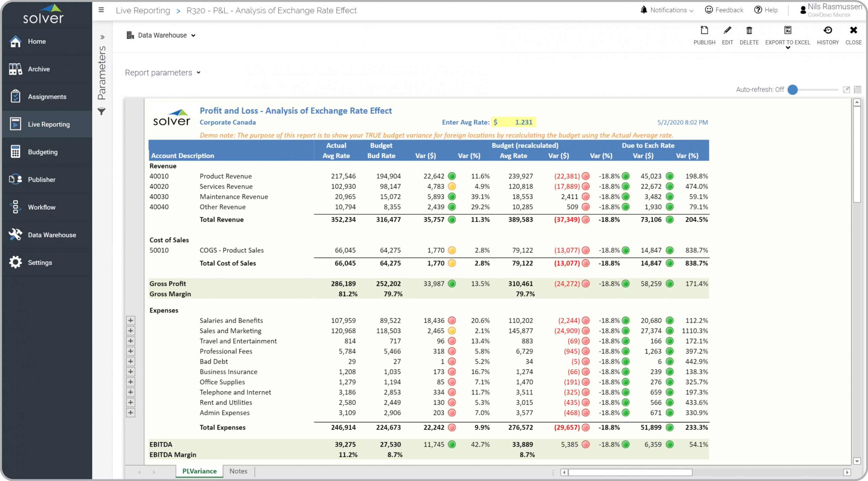Drag the Auto-refresh slider control
868x481 pixels.
click(793, 90)
